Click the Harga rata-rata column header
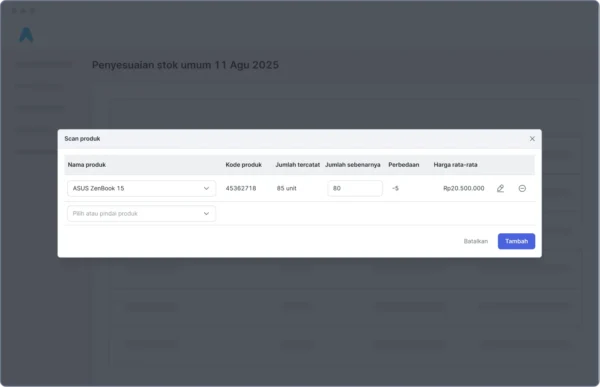The width and height of the screenshot is (600, 387). pos(455,165)
